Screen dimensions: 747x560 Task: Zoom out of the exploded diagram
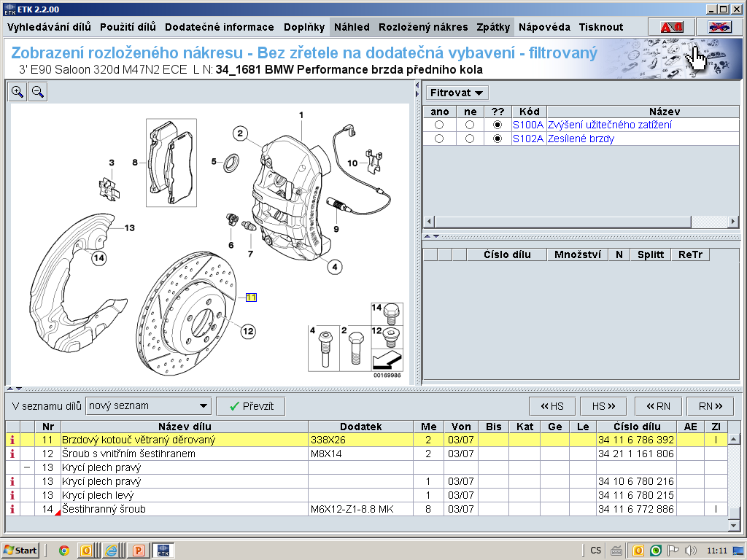tap(38, 92)
